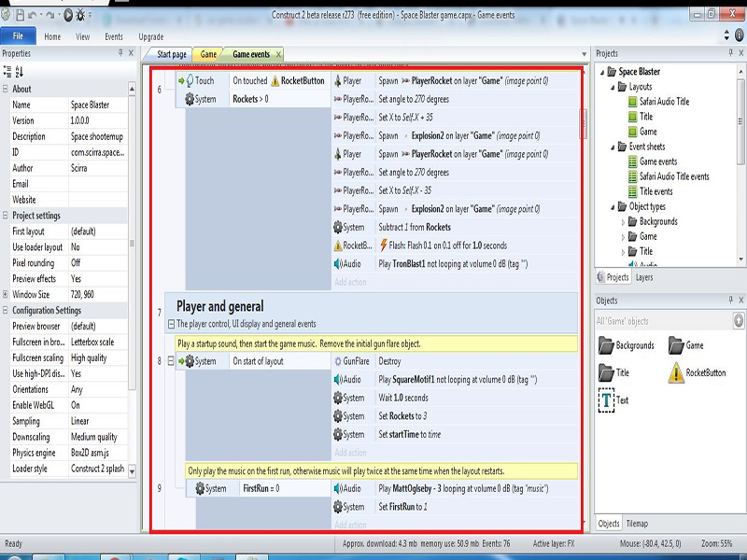Open the Title folder in Objects panel

pos(613,372)
